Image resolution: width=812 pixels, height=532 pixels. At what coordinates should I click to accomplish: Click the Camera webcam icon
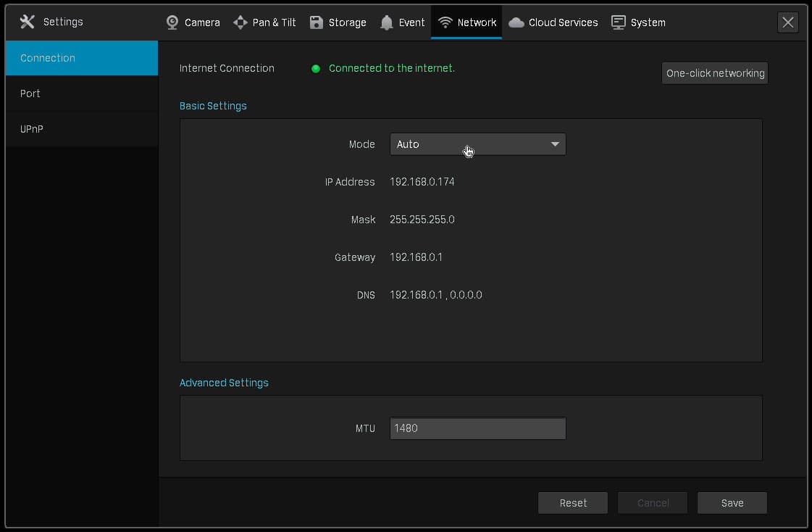[172, 22]
